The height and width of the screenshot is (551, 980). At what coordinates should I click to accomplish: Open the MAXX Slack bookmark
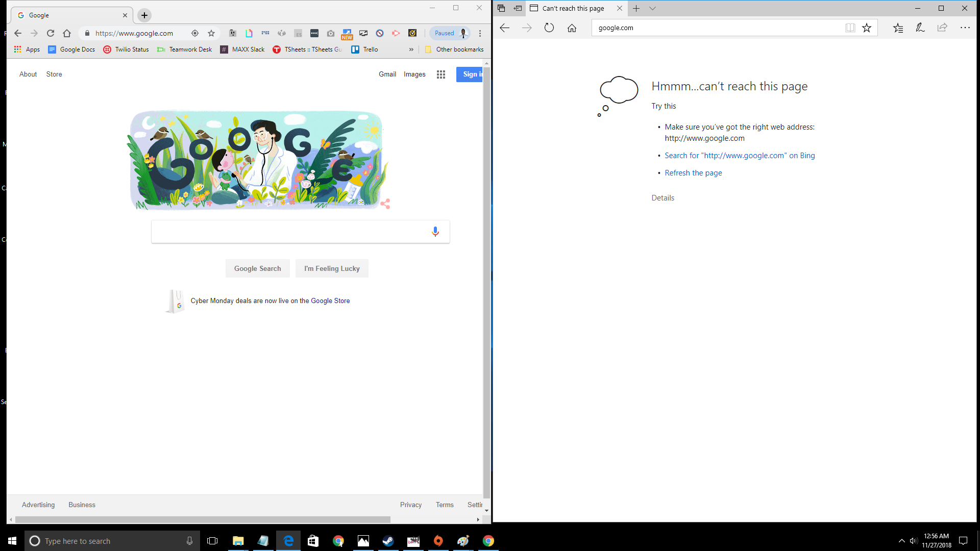pyautogui.click(x=242, y=49)
